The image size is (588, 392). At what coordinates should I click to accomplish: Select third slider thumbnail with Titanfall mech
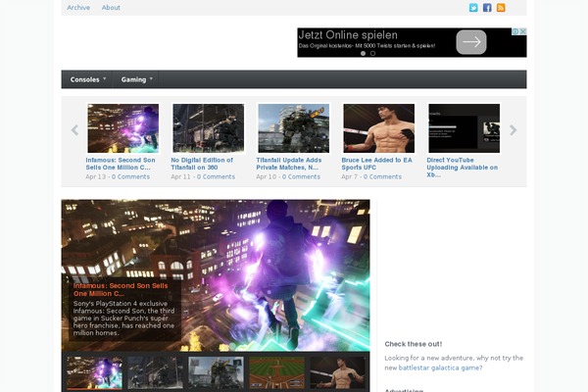[x=216, y=372]
